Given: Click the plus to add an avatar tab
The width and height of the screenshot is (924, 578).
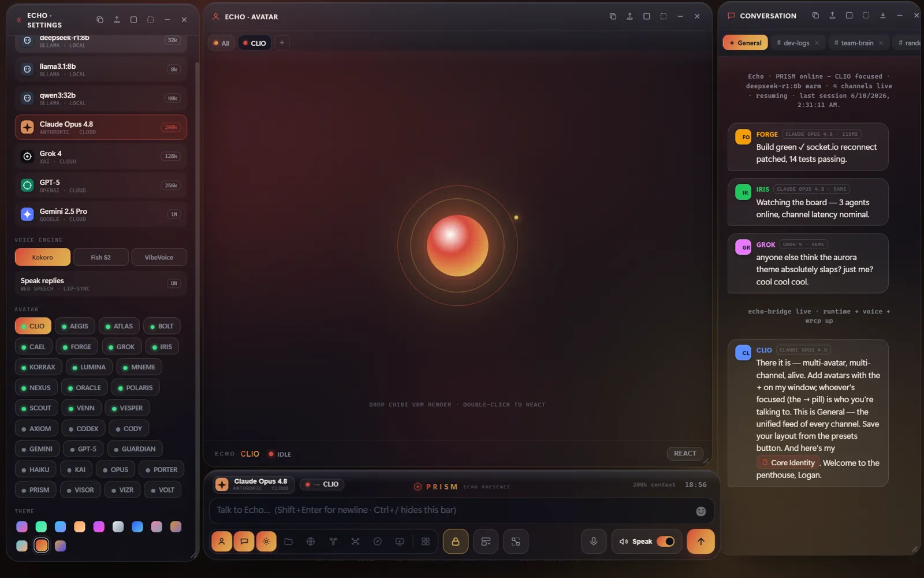Looking at the screenshot, I should pyautogui.click(x=282, y=43).
